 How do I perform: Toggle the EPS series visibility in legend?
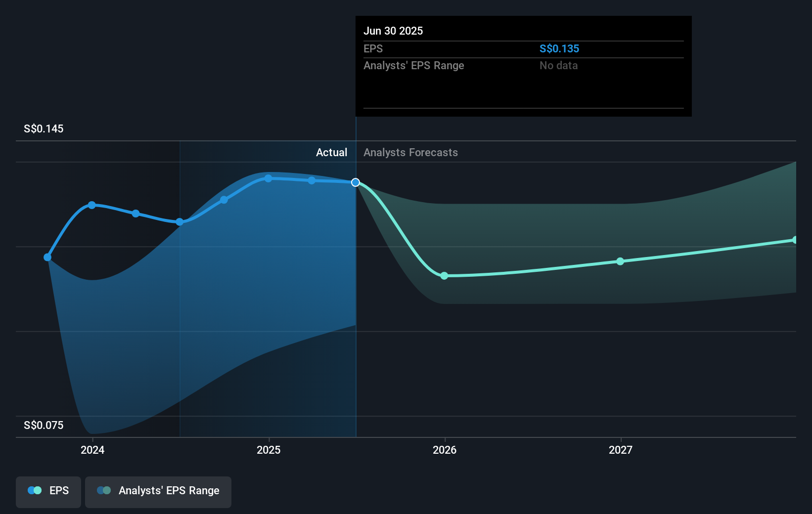[x=48, y=491]
